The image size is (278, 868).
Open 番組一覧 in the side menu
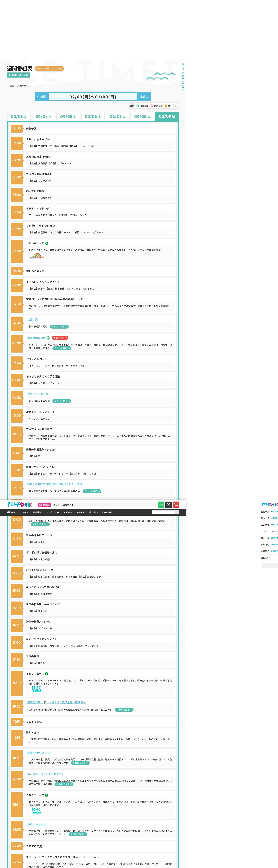[269, 512]
